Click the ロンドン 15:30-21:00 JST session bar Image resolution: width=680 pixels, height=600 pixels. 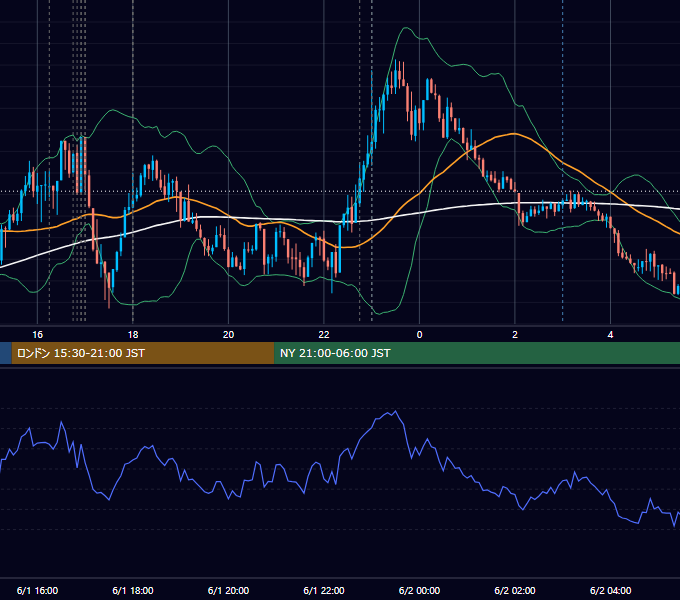point(143,353)
